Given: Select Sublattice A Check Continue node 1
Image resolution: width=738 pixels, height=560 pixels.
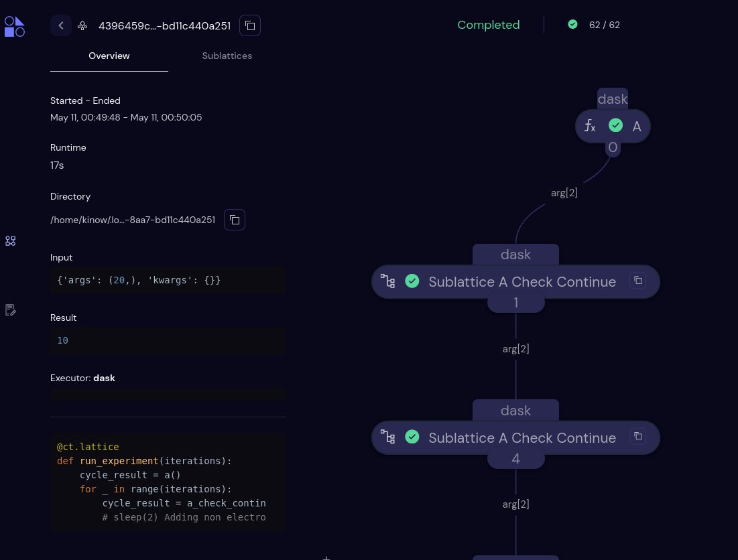Looking at the screenshot, I should coord(516,281).
